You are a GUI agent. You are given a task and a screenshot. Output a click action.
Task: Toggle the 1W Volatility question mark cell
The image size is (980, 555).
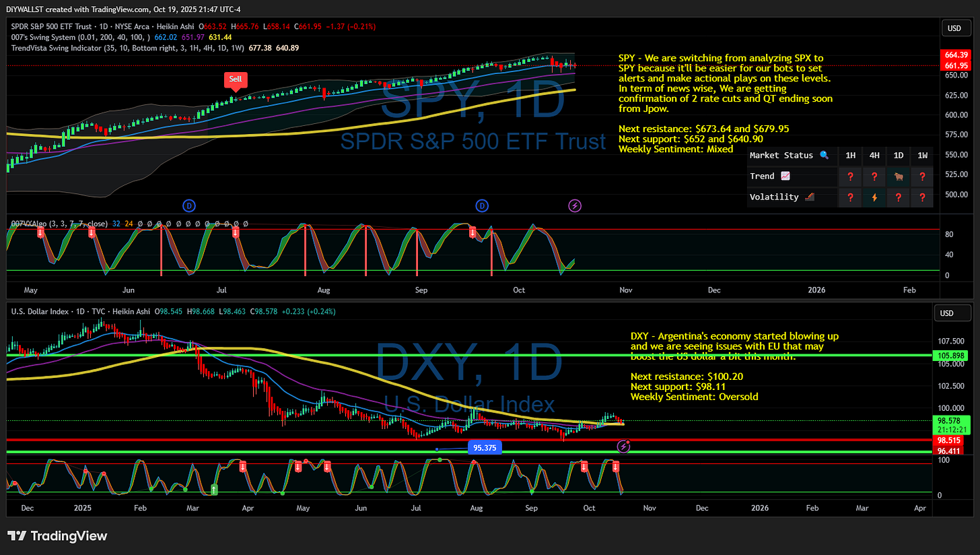(x=922, y=197)
